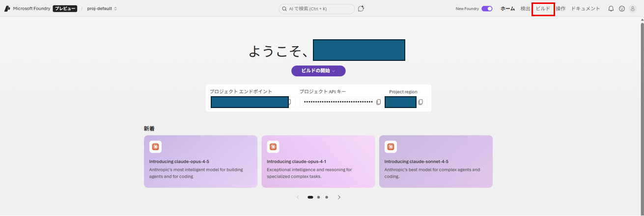Open the Introducing claude-sonnet-4-5 card
Image resolution: width=644 pixels, height=216 pixels.
pos(436,162)
